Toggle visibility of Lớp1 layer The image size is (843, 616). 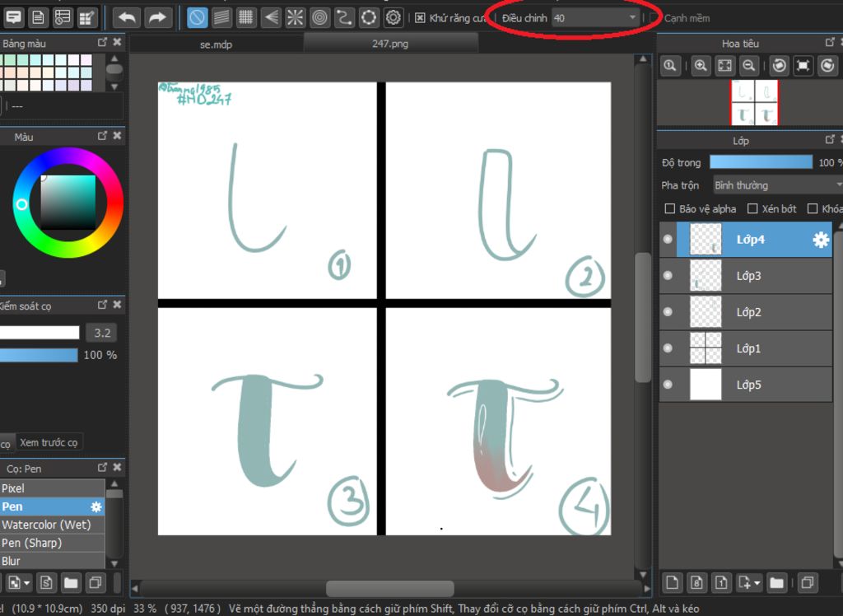click(x=668, y=348)
